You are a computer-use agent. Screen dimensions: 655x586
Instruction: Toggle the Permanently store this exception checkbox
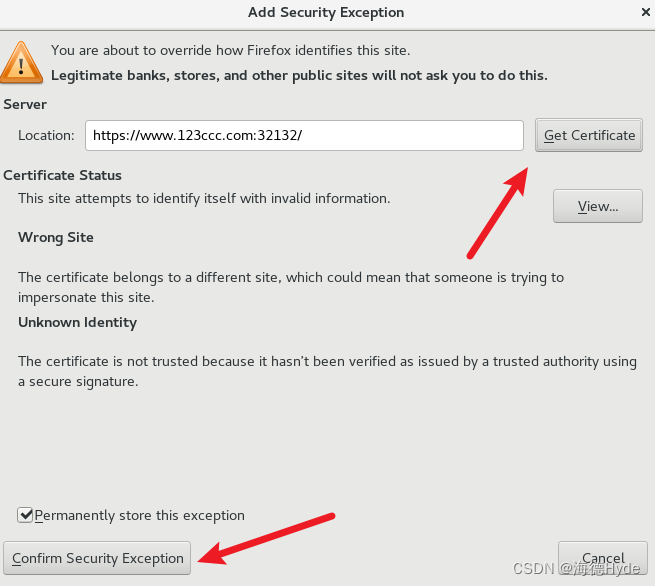pyautogui.click(x=25, y=515)
